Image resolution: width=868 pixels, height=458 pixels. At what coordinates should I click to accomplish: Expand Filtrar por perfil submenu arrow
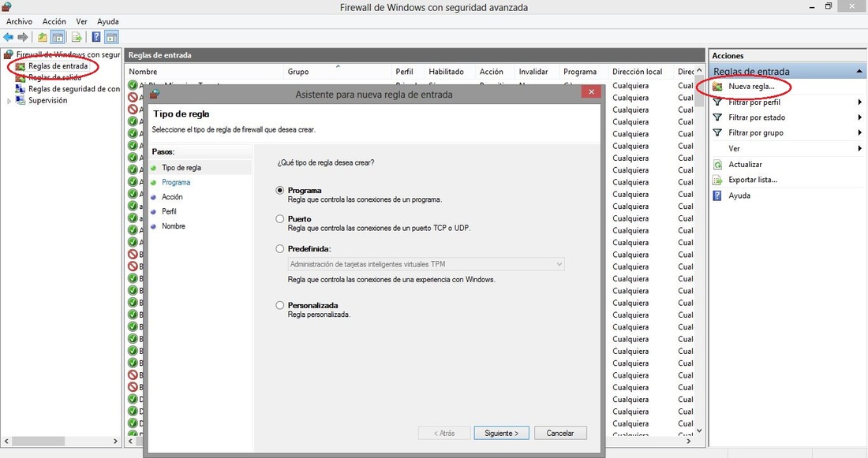click(859, 102)
